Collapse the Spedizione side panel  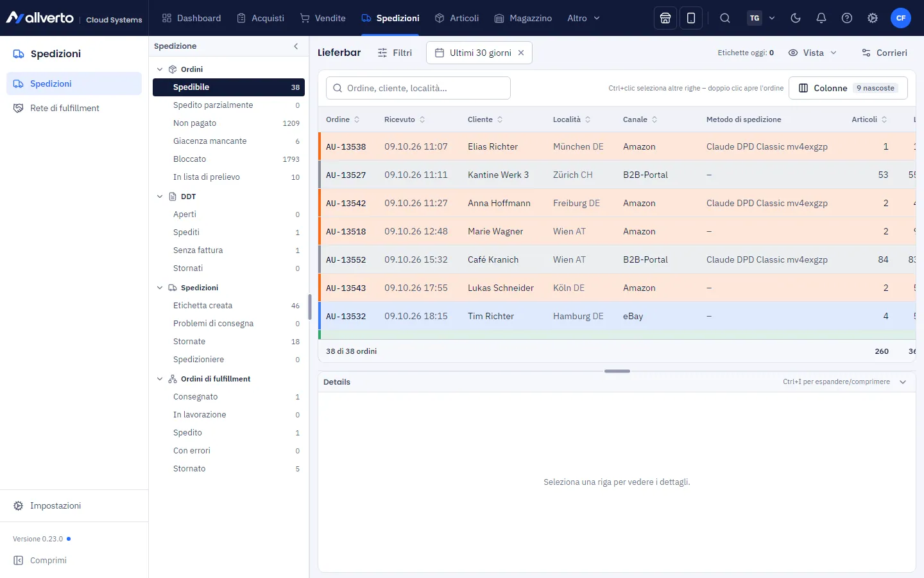pos(296,46)
